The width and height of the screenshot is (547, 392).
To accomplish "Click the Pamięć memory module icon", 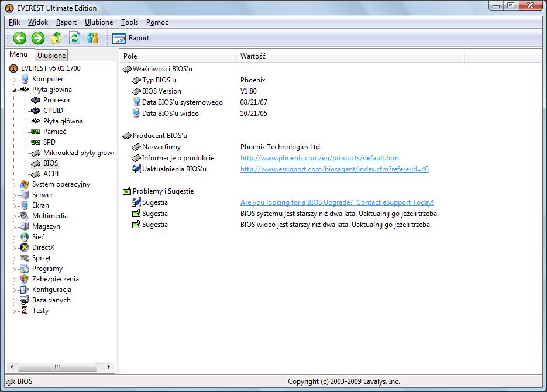I will (36, 132).
